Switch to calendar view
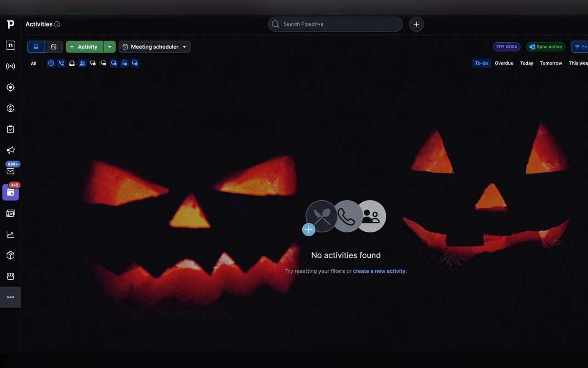The width and height of the screenshot is (588, 368). point(54,47)
